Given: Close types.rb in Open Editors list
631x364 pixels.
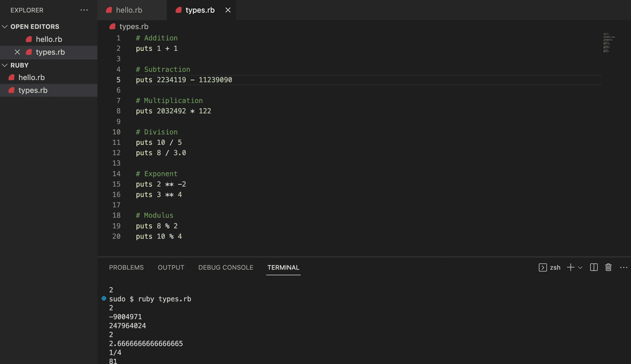Looking at the screenshot, I should pyautogui.click(x=17, y=52).
